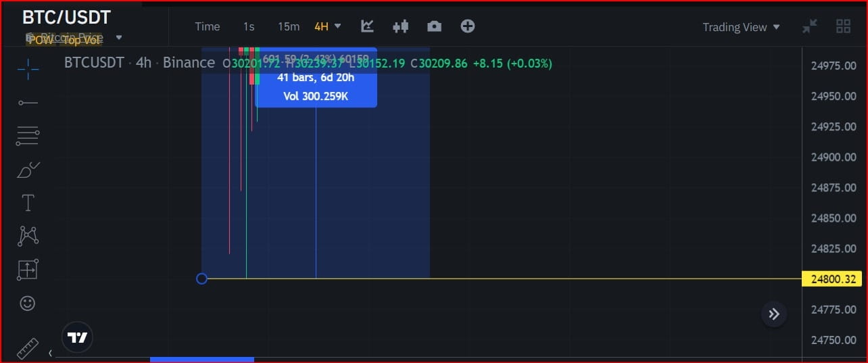The width and height of the screenshot is (868, 363).
Task: Collapse the drawing toolbar arrow
Action: (x=50, y=353)
